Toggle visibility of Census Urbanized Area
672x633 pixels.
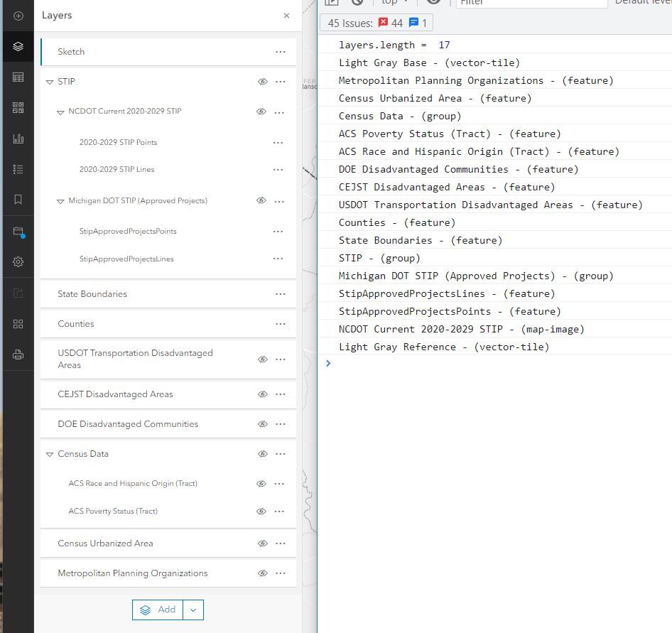tap(263, 543)
